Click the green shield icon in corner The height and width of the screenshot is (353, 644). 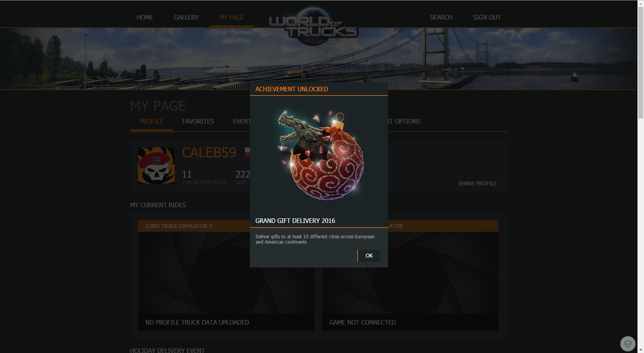628,344
